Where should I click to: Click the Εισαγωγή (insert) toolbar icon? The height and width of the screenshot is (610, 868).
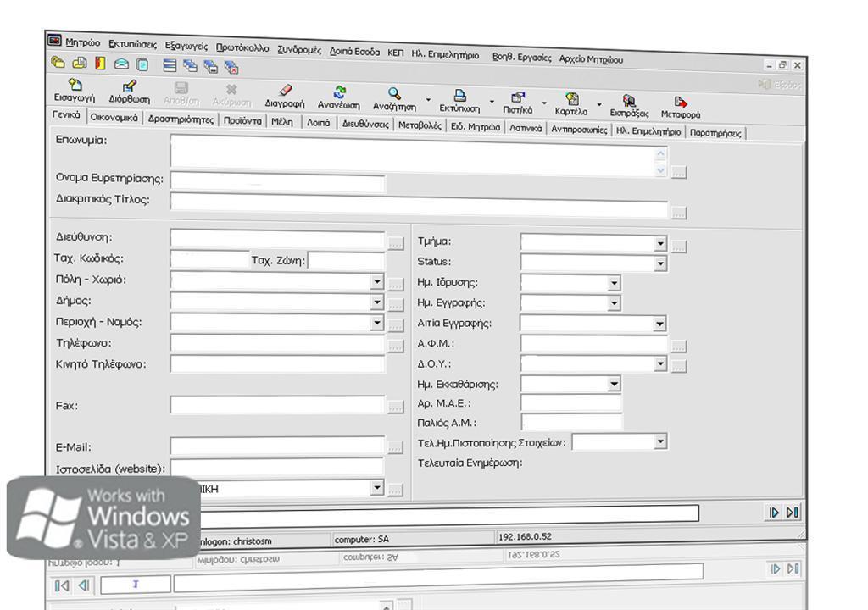75,85
